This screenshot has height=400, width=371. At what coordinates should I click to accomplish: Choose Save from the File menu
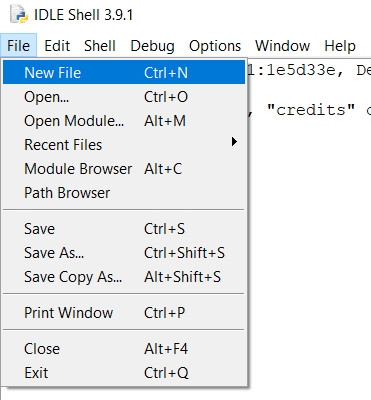124,229
